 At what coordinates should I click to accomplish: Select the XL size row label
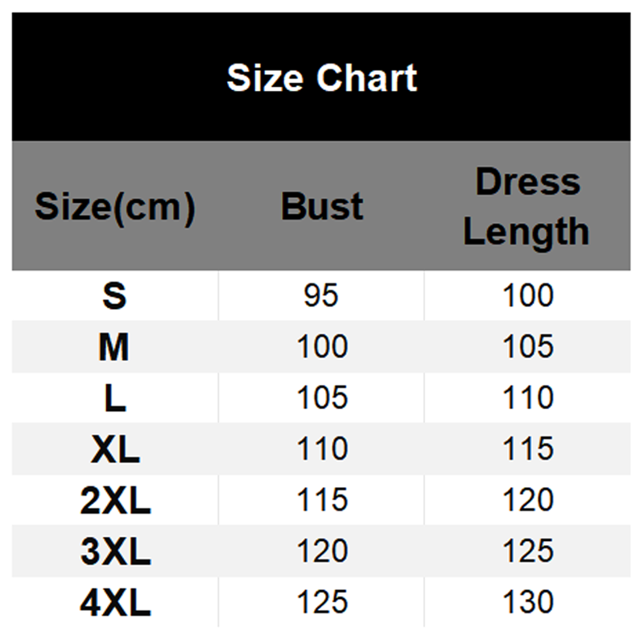pyautogui.click(x=115, y=449)
